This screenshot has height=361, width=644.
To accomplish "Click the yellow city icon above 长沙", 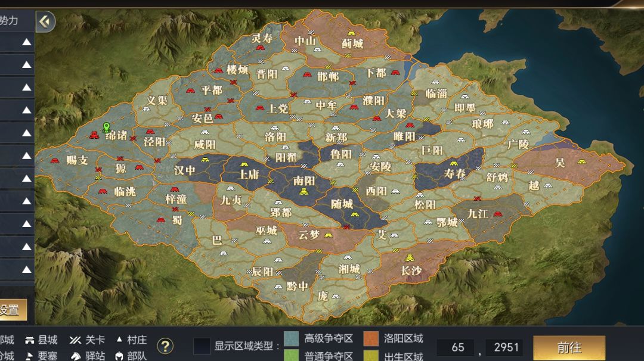I will click(x=410, y=257).
